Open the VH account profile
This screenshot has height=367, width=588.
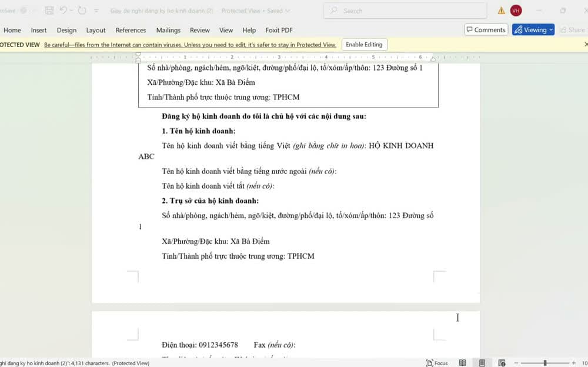[x=516, y=11]
